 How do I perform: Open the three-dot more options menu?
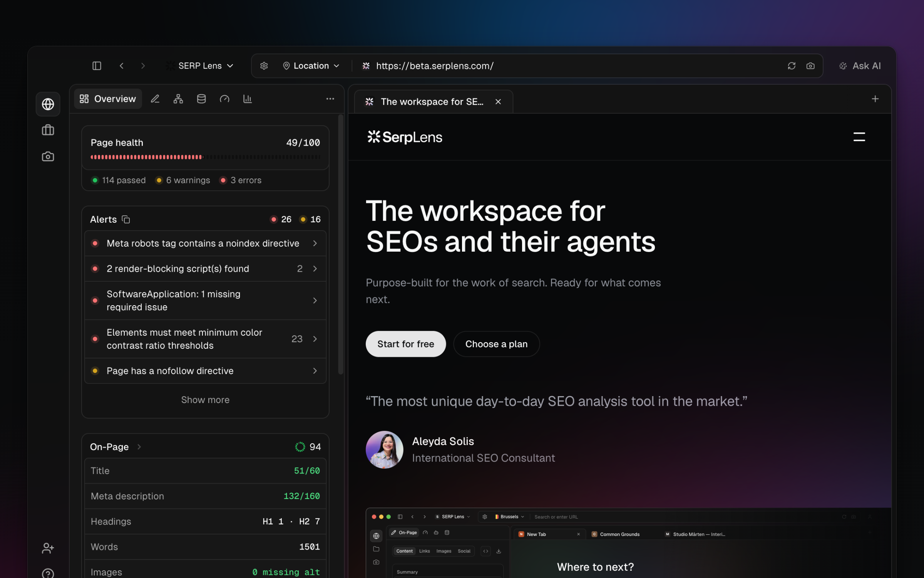pos(330,99)
